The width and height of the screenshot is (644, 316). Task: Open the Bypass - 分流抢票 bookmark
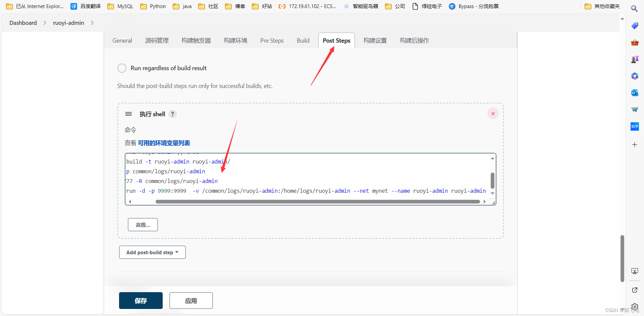pyautogui.click(x=474, y=6)
